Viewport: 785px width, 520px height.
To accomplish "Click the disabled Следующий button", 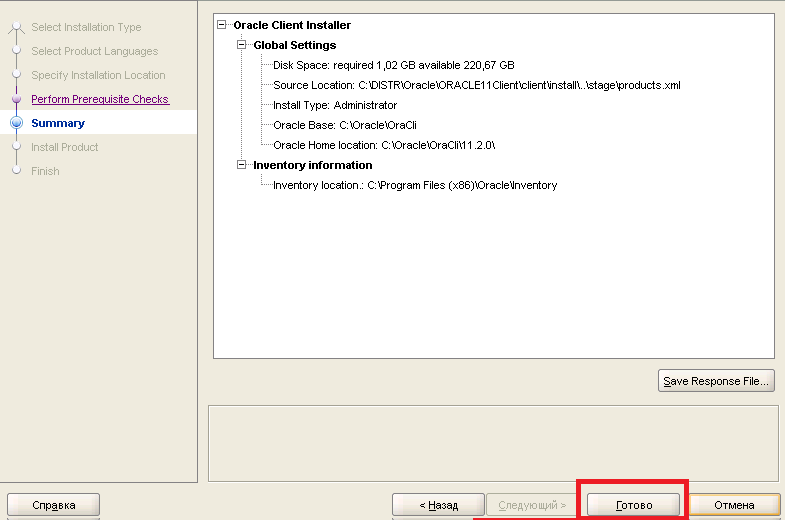I will 532,505.
